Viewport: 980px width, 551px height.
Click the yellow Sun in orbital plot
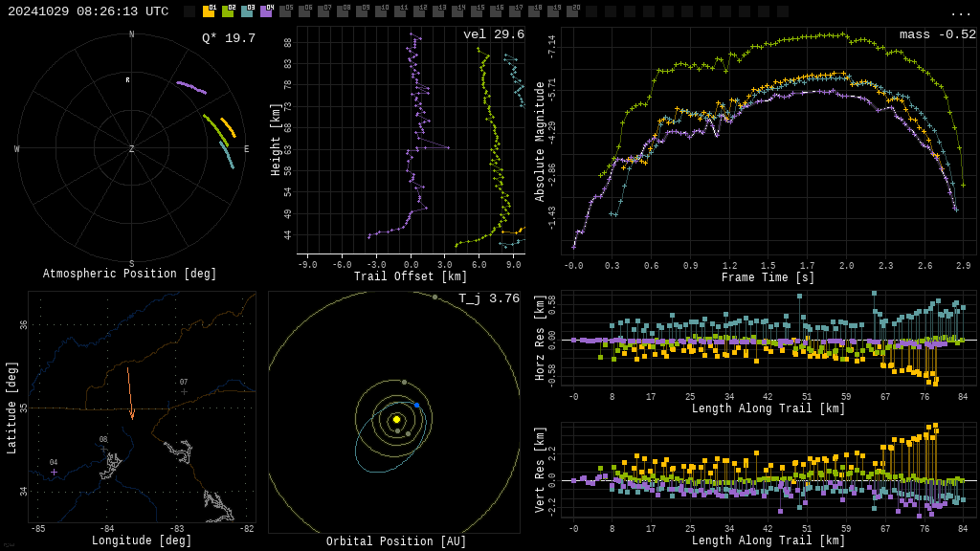pos(396,419)
